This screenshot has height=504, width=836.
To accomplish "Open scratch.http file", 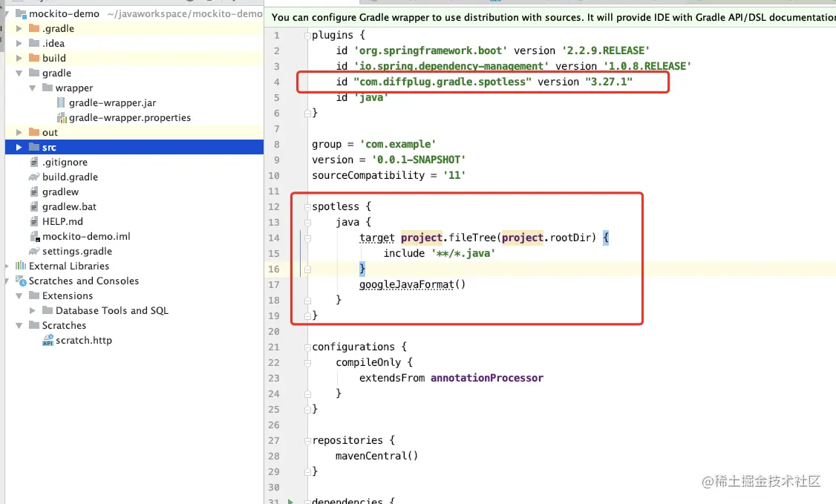I will (x=84, y=341).
